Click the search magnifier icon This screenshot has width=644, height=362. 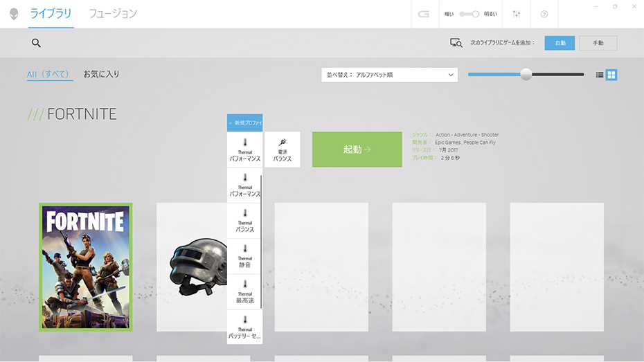coord(36,43)
